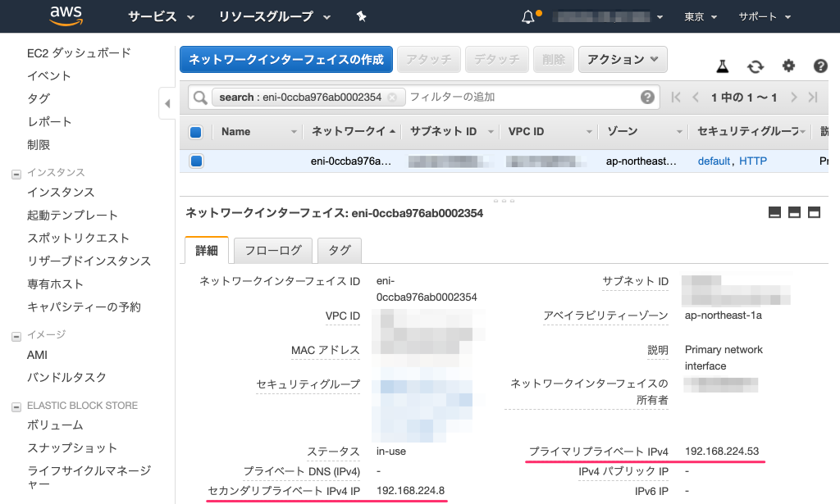Open キャパシティーの予約 in sidebar
Screen dimensions: 840x504
click(84, 307)
